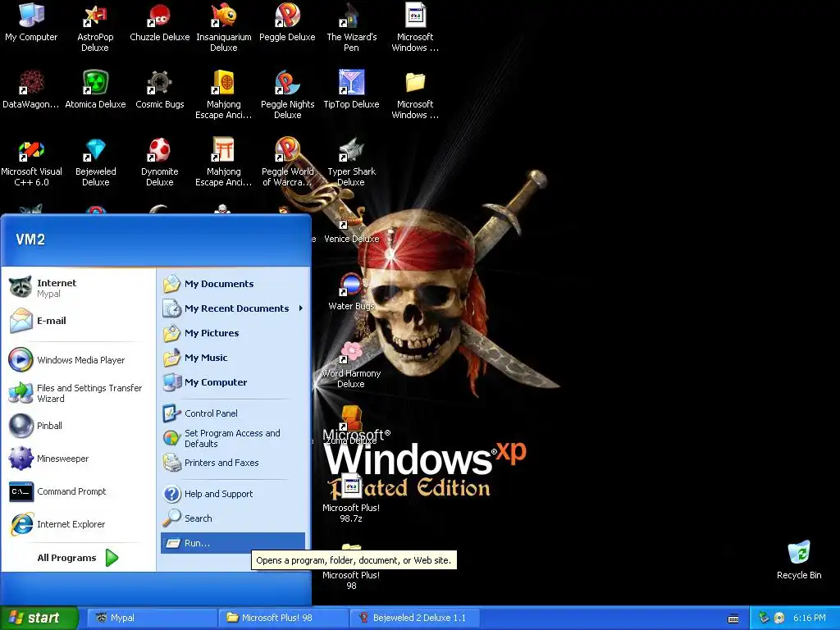Open the Peggle Deluxe desktop shortcut
This screenshot has width=840, height=630.
click(x=287, y=22)
